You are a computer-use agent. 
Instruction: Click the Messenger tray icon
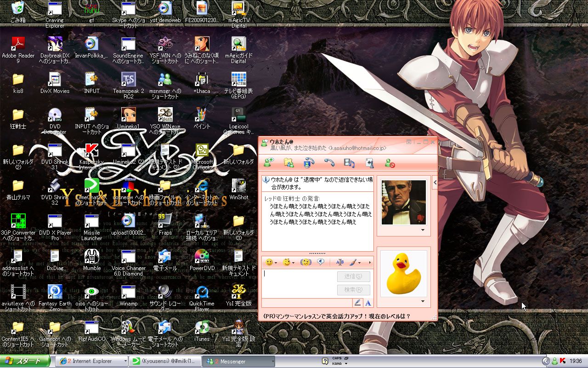tap(555, 361)
